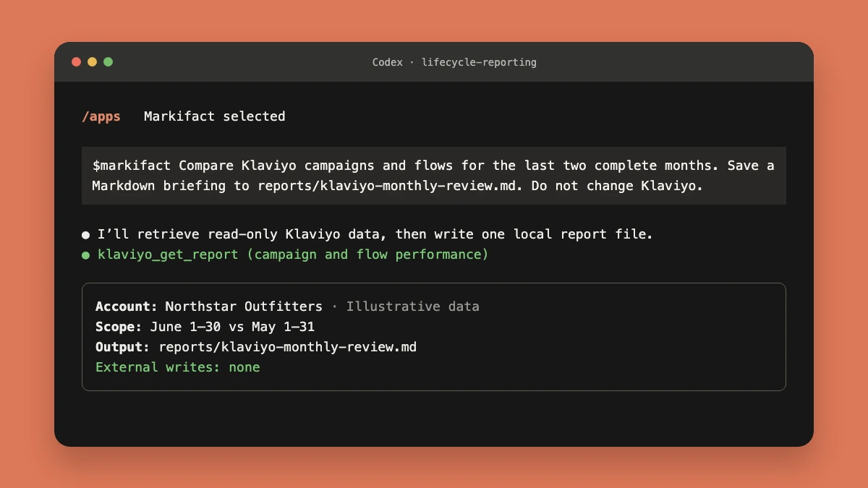The width and height of the screenshot is (868, 488).
Task: Click the '$markifact Compare Klaviyo campaigns' prompt box
Action: pos(434,176)
